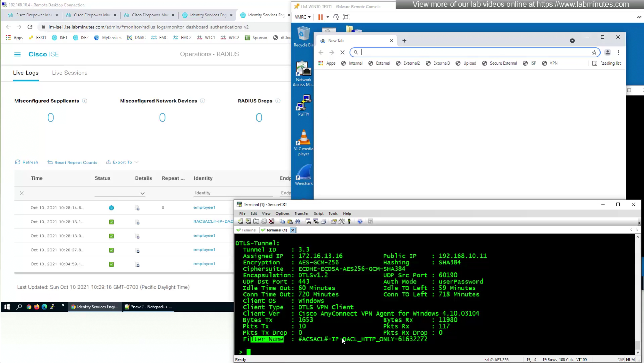Screen dimensions: 644x363
Task: Click the VMRC pause button
Action: [x=320, y=17]
